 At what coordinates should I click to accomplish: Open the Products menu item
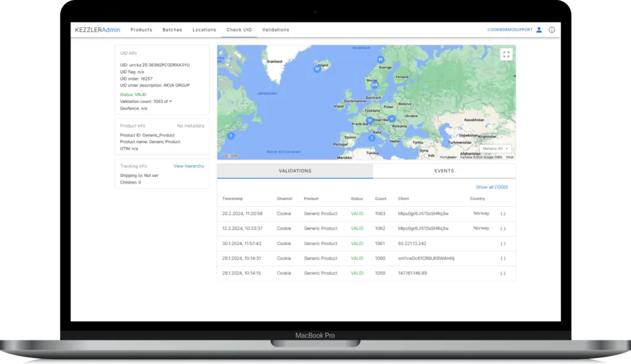[141, 30]
